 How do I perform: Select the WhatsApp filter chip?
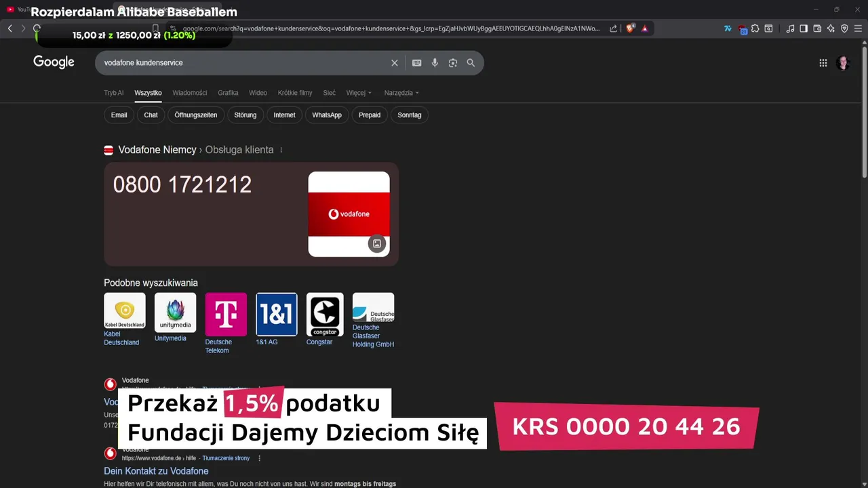pos(327,115)
